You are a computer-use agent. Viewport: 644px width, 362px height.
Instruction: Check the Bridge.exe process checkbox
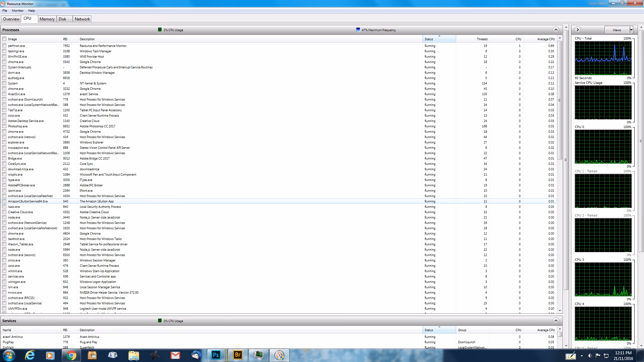tap(4, 158)
